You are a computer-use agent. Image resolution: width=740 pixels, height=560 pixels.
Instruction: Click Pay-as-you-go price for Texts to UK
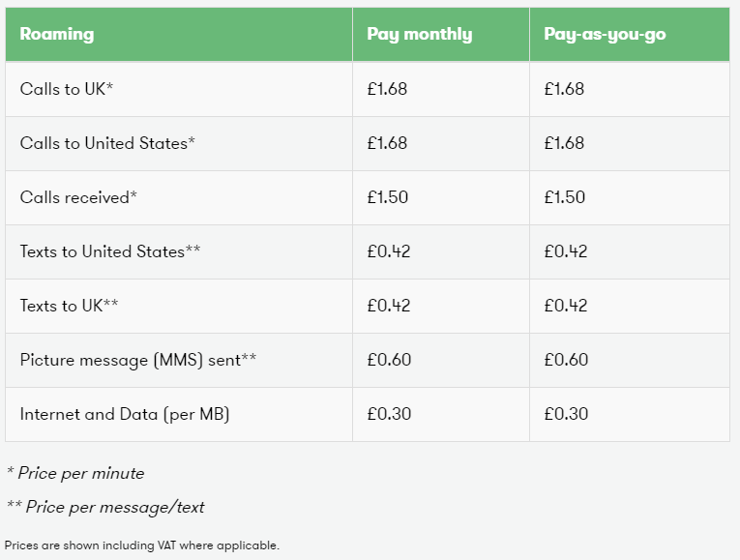click(x=566, y=306)
